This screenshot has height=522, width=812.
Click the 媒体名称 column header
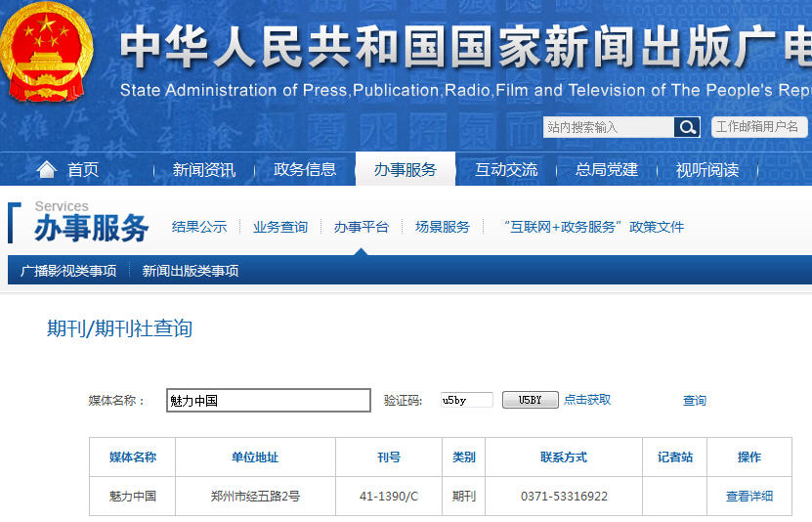133,457
